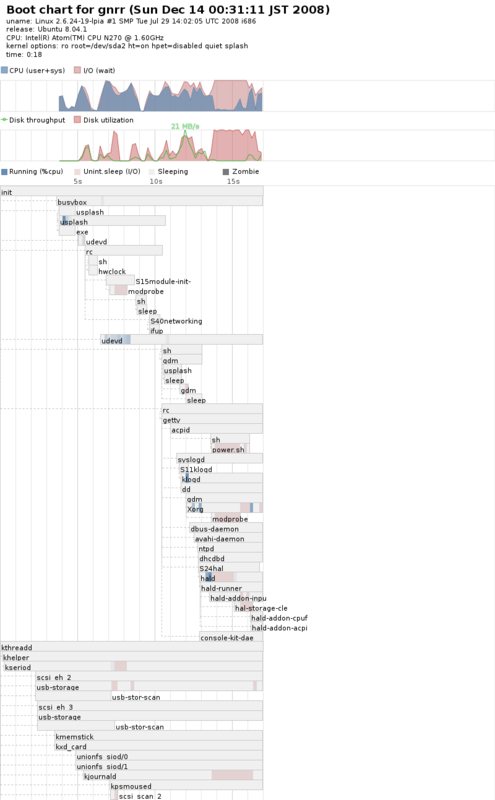This screenshot has height=800, width=495.
Task: Select the ntpd process bar
Action: [230, 548]
